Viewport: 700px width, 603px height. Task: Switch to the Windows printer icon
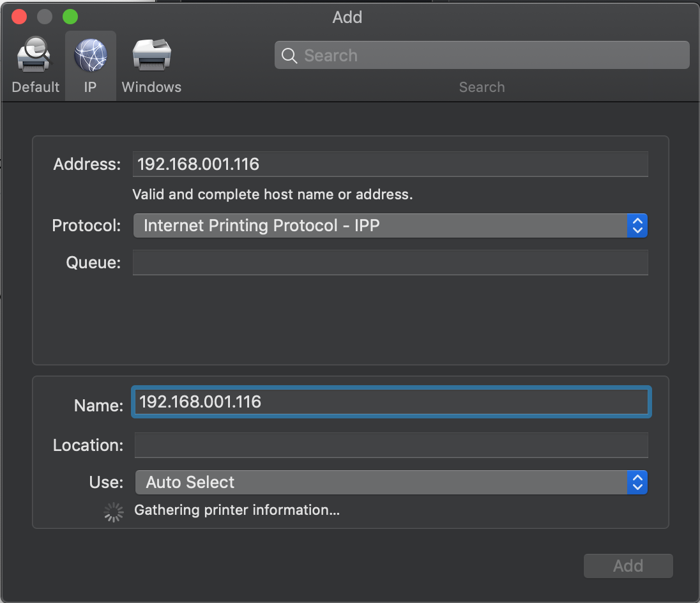(152, 56)
